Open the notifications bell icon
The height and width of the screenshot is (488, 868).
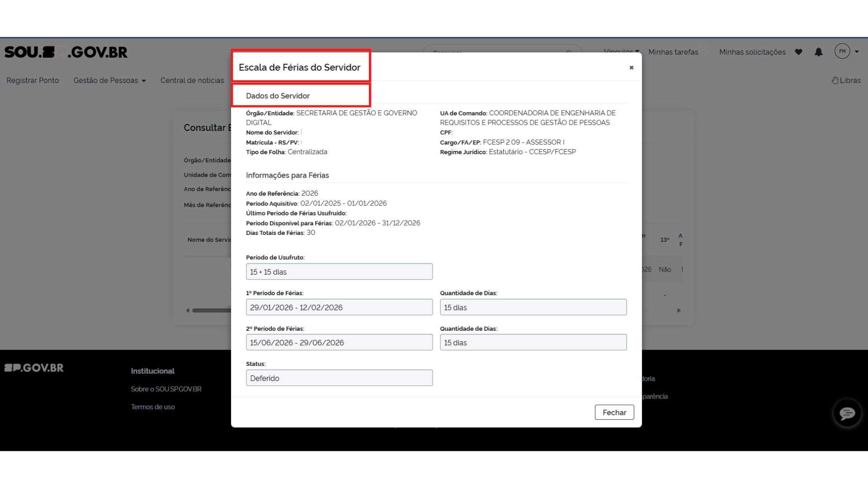point(818,52)
